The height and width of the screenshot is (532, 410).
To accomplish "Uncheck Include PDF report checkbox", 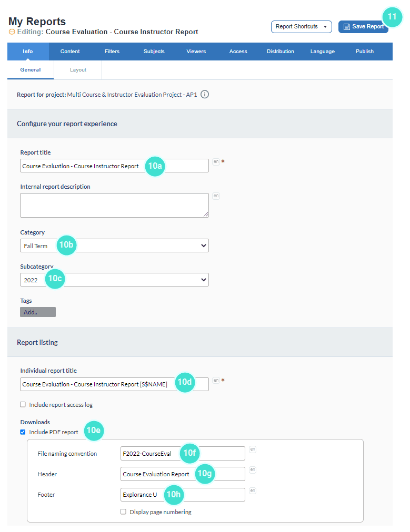I will click(x=23, y=432).
